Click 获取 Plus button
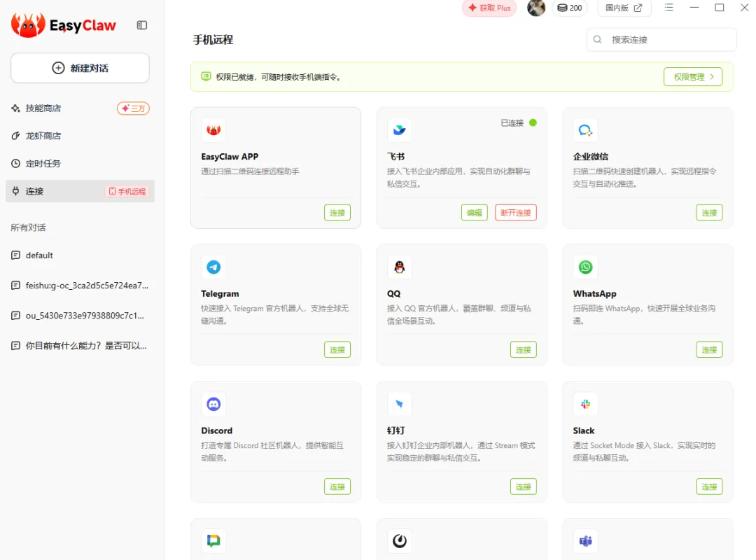Image resolution: width=756 pixels, height=560 pixels. point(489,8)
